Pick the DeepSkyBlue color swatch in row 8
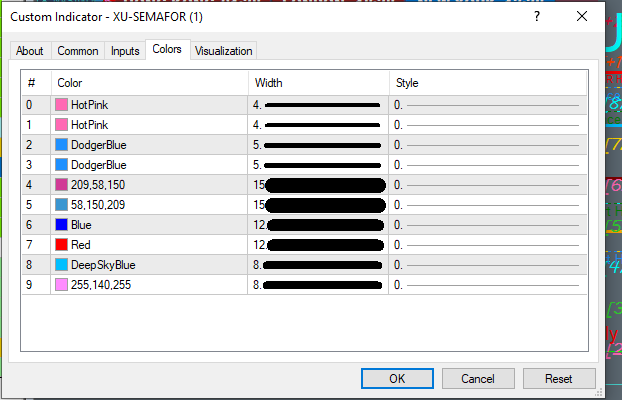Screen dimensions: 622x400 click(x=62, y=265)
